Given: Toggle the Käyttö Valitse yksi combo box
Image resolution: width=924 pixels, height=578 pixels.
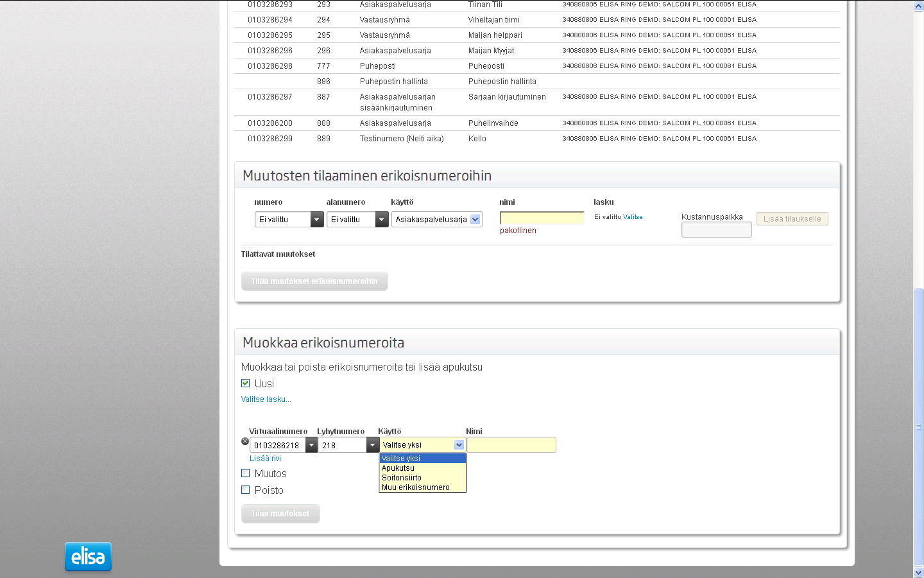Looking at the screenshot, I should tap(422, 445).
